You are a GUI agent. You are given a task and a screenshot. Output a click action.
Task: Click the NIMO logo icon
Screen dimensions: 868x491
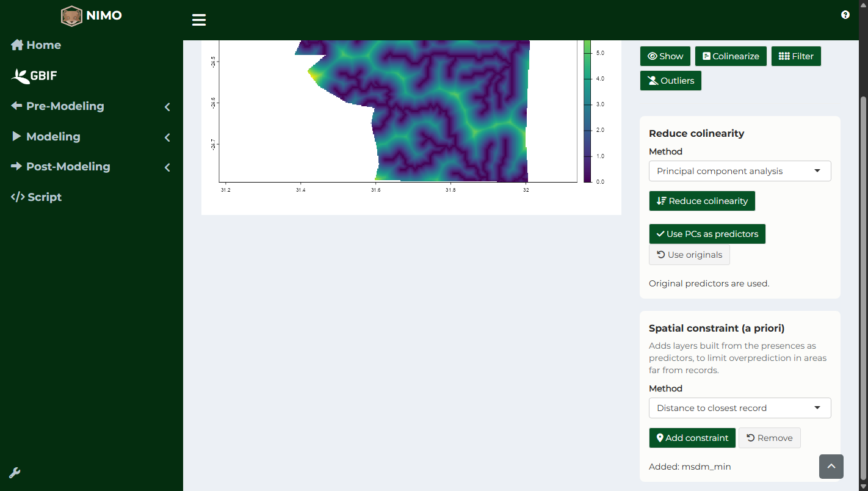(x=71, y=16)
